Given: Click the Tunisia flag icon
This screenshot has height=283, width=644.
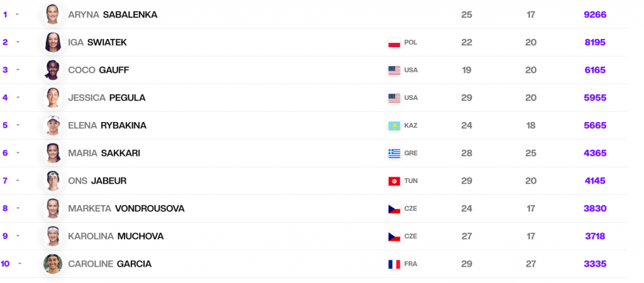Looking at the screenshot, I should pos(394,181).
